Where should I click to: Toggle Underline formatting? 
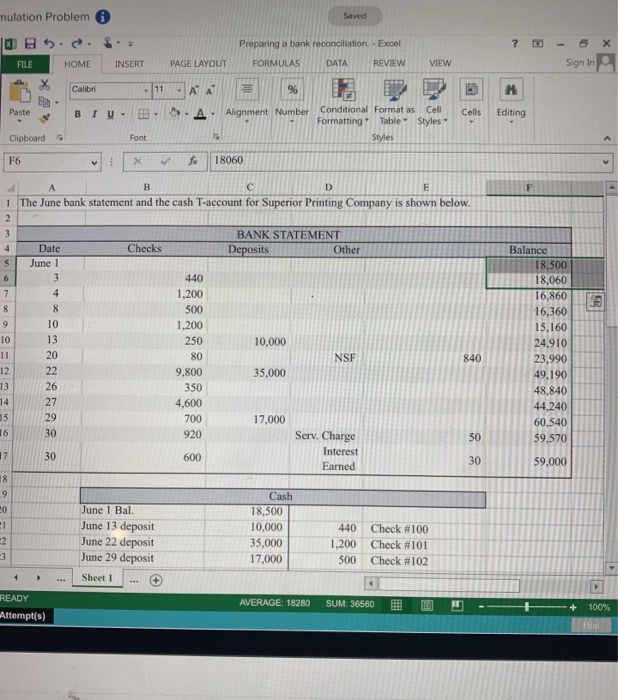pyautogui.click(x=111, y=114)
